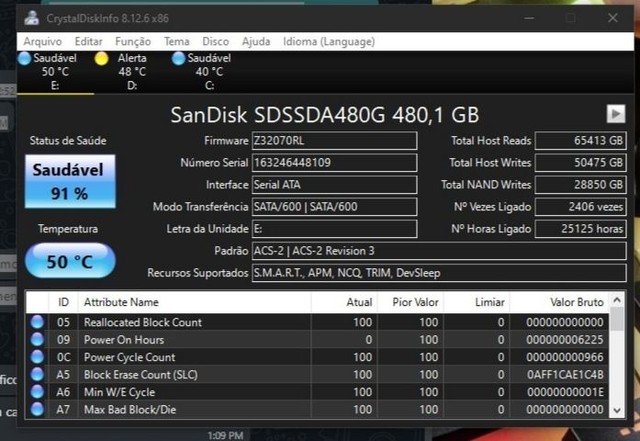Image resolution: width=640 pixels, height=441 pixels.
Task: Click the Total NAND Writes value 28850 GB
Action: coord(581,185)
